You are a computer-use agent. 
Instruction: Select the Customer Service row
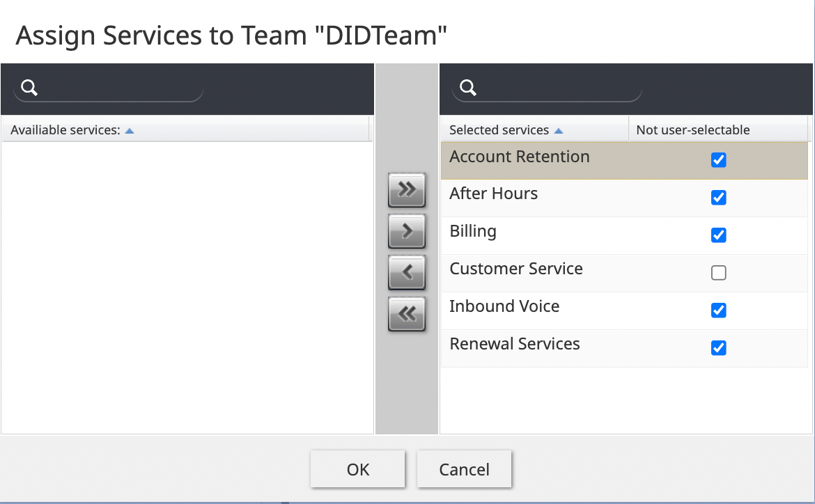[x=624, y=274]
